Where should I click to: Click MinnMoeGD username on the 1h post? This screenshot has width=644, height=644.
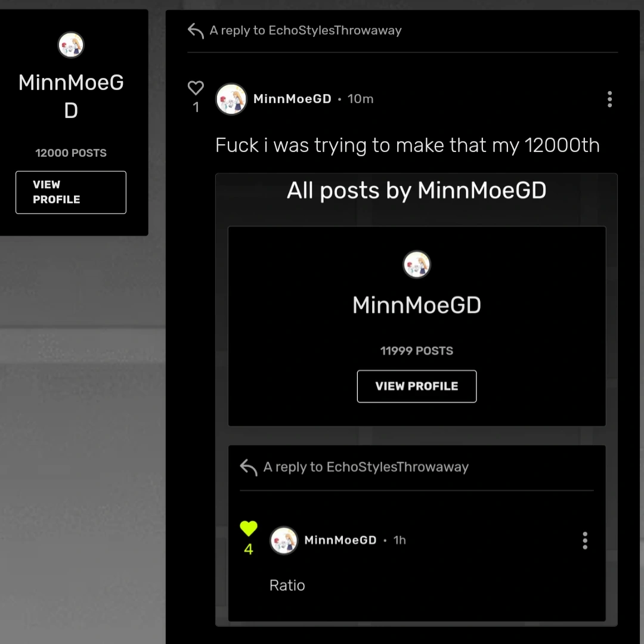tap(340, 540)
